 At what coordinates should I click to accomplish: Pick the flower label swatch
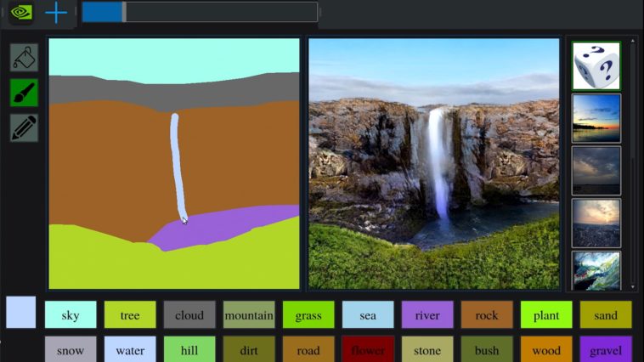coord(368,349)
